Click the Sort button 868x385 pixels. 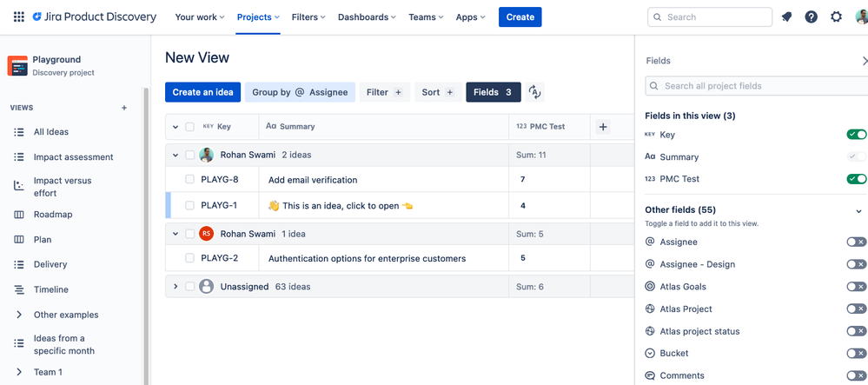click(x=438, y=92)
